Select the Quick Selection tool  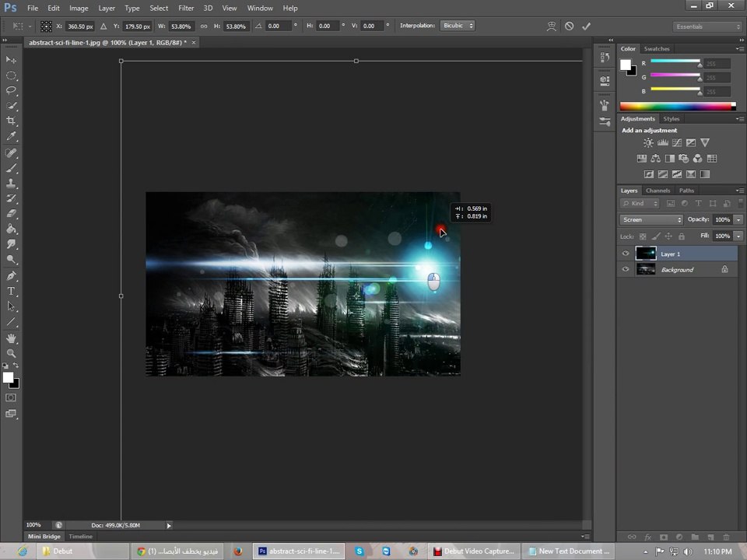click(x=11, y=106)
